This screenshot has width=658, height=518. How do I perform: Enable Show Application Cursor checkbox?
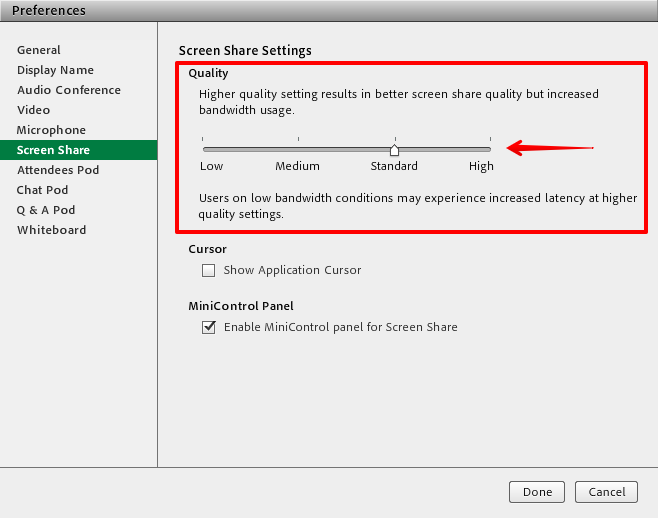209,270
